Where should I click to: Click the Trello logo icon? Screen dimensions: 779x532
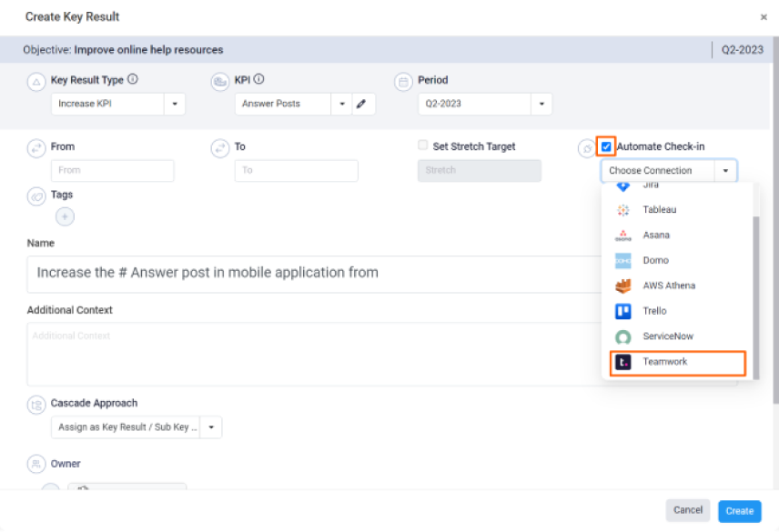623,311
